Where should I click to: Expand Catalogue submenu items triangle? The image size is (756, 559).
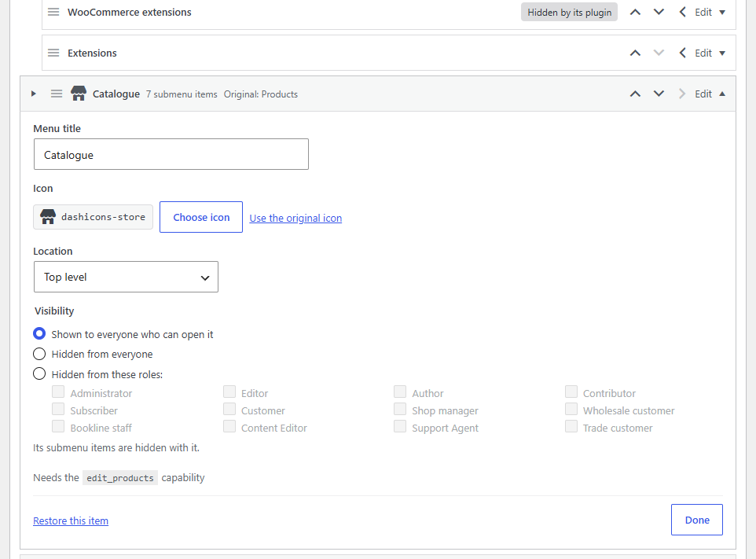(x=33, y=94)
